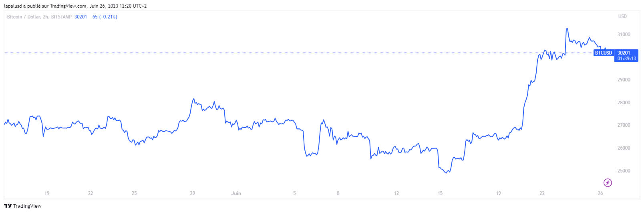Click the TradingView wordmark at bottom left
644x213 pixels.
[x=27, y=206]
